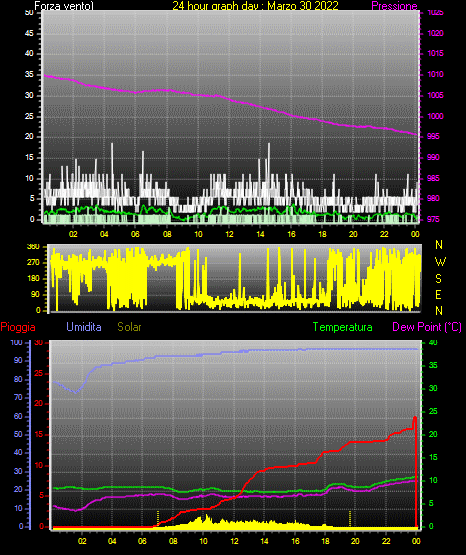Viewport: 466px width, 555px height.
Task: Click the magenta '1010' pressure axis value
Action: [435, 74]
